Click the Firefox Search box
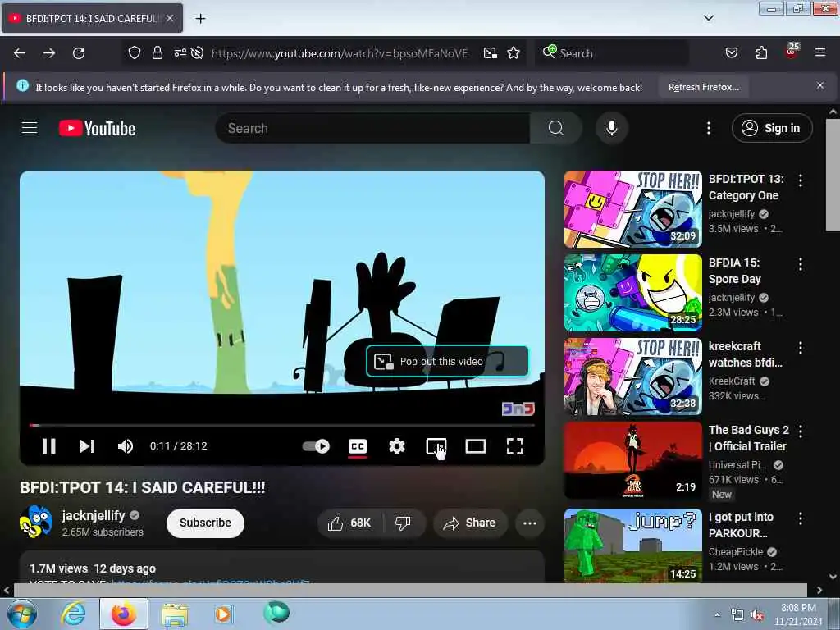840x630 pixels. [x=612, y=53]
